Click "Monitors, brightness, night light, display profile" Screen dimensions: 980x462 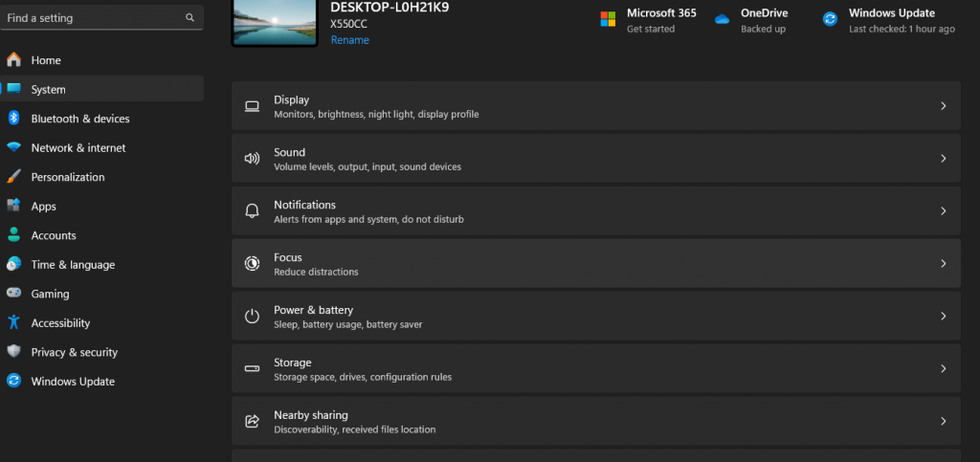coord(376,114)
